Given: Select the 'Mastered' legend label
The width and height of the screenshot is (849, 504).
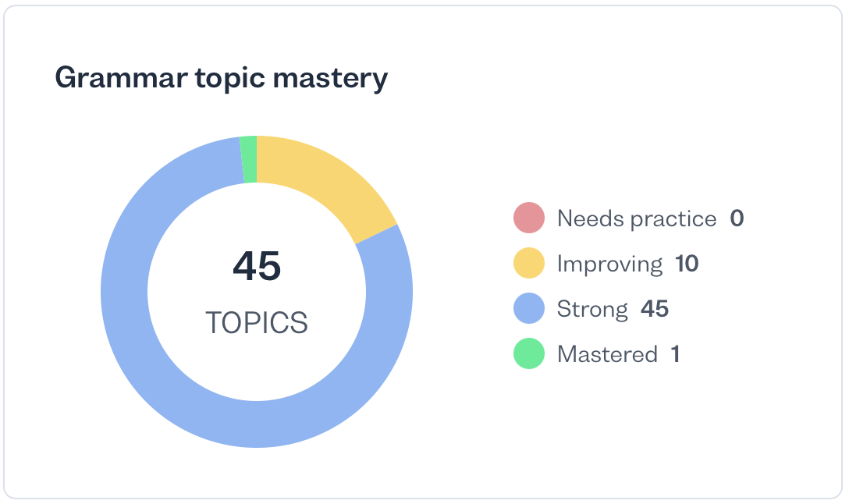Looking at the screenshot, I should pos(607,354).
